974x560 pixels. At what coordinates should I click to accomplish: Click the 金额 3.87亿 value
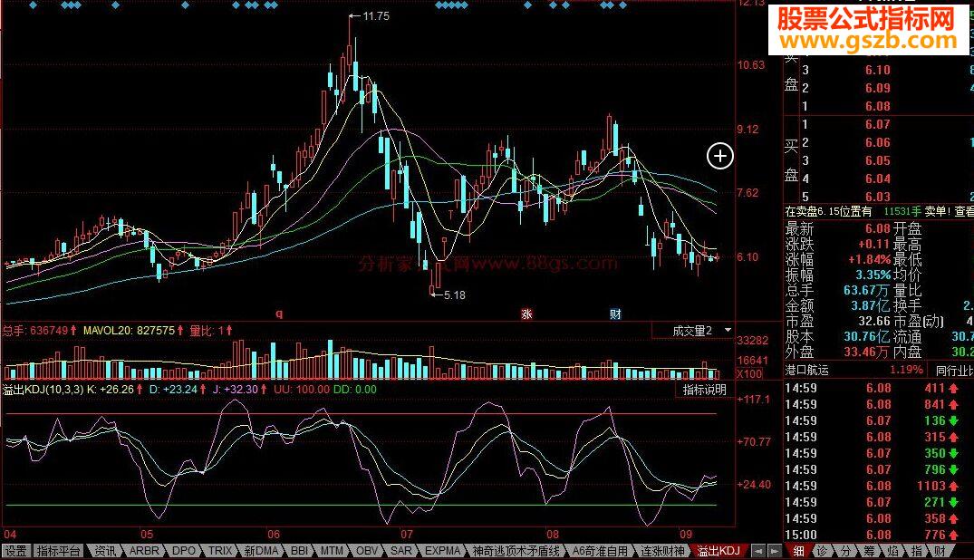tap(871, 305)
